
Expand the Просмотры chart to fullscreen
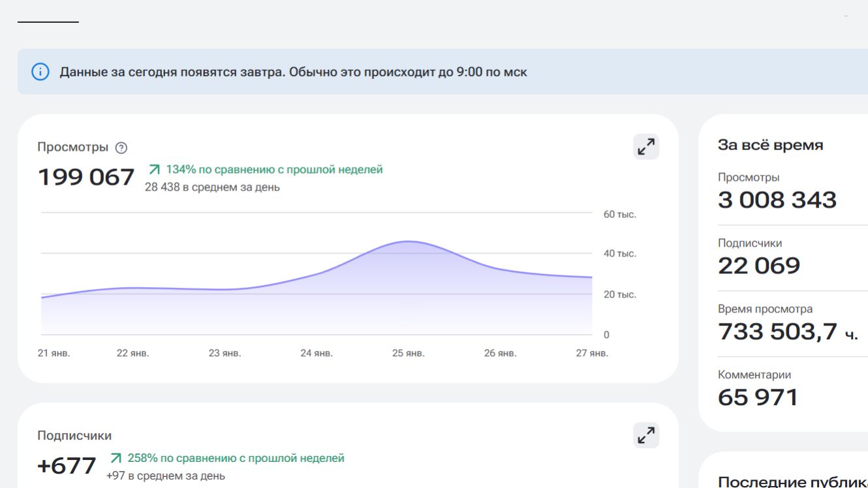tap(646, 147)
